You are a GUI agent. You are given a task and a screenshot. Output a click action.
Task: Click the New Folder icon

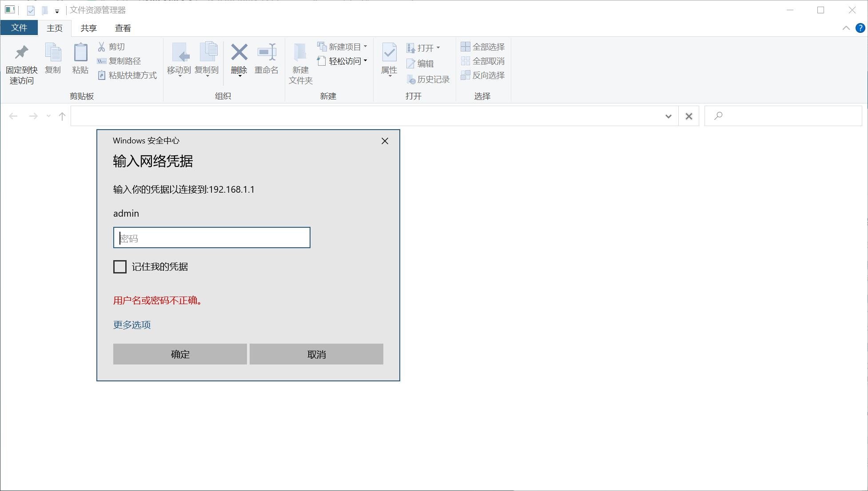[300, 53]
